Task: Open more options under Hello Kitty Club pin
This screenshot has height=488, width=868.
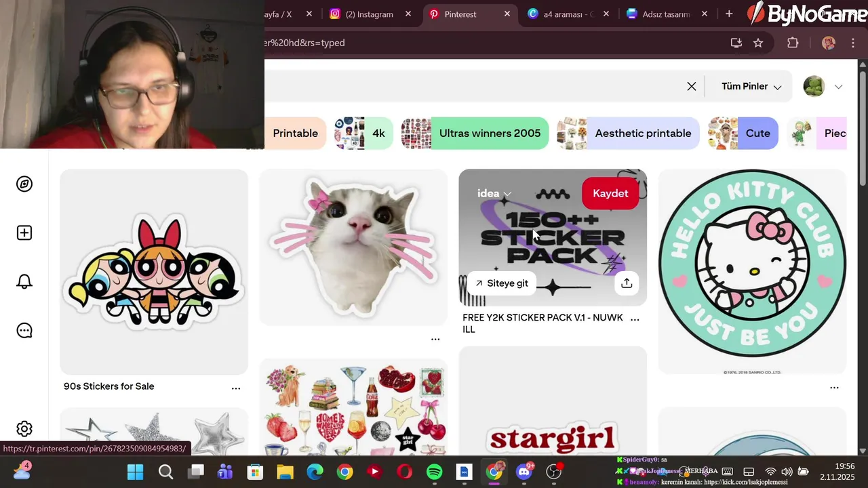Action: pos(834,388)
